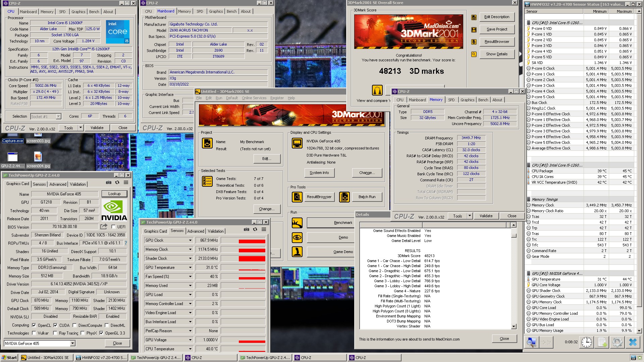The height and width of the screenshot is (362, 644).
Task: Open HWiNFO sensor settings gear icon
Action: 617,342
